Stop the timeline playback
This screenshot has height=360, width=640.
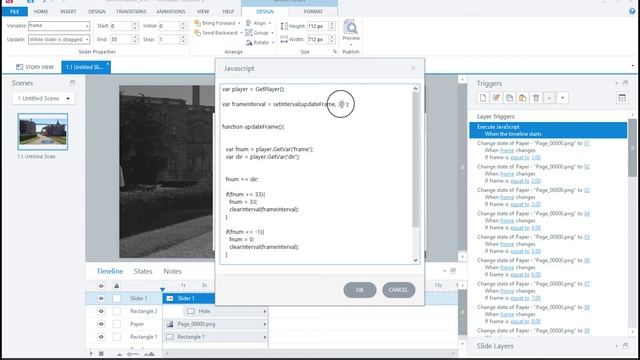[101, 353]
